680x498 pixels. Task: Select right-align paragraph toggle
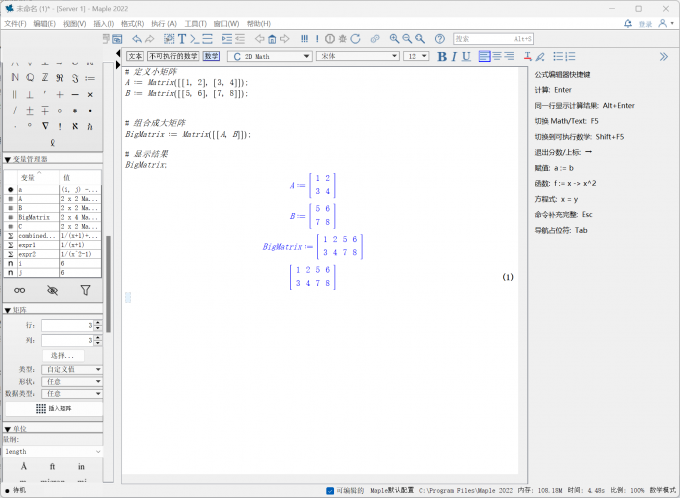click(509, 56)
